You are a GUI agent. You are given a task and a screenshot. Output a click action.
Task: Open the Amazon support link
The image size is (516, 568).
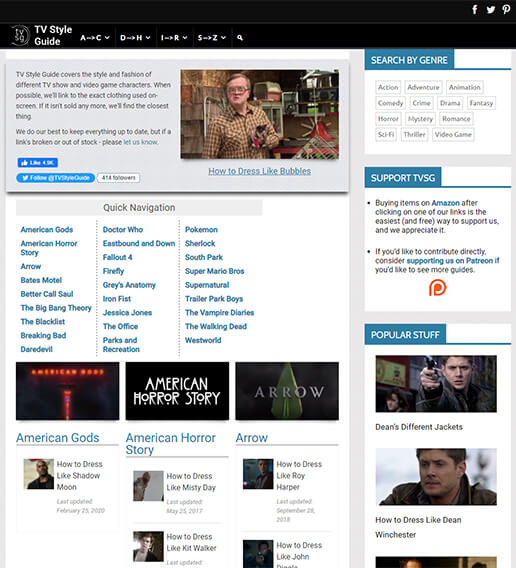click(445, 203)
